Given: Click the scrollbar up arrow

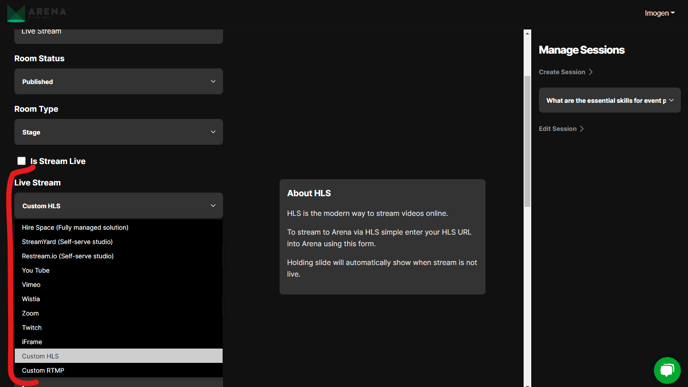Looking at the screenshot, I should [527, 33].
